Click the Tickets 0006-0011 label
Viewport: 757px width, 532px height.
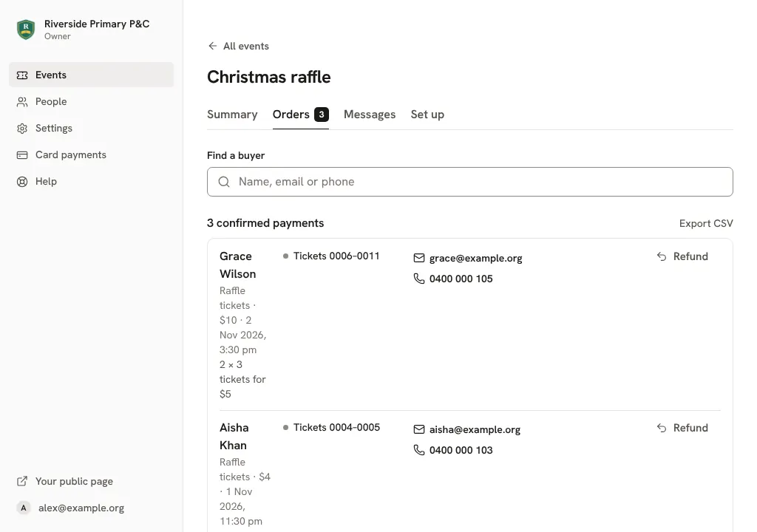[336, 256]
